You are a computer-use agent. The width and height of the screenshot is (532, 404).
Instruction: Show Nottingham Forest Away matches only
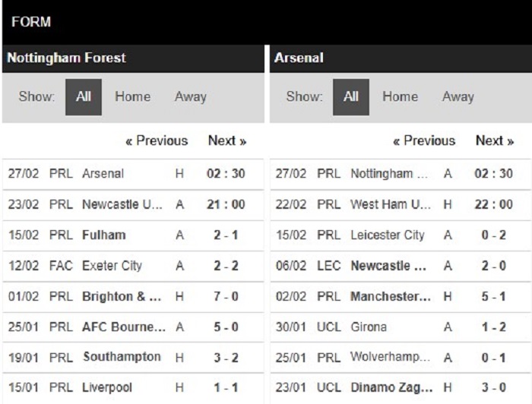pyautogui.click(x=191, y=97)
